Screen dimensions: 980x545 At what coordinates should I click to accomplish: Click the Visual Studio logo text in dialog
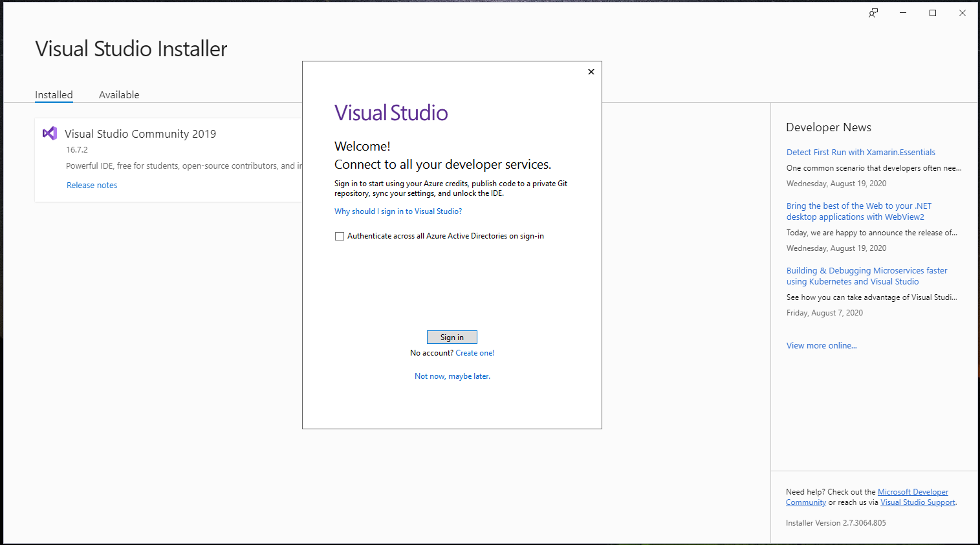(391, 113)
